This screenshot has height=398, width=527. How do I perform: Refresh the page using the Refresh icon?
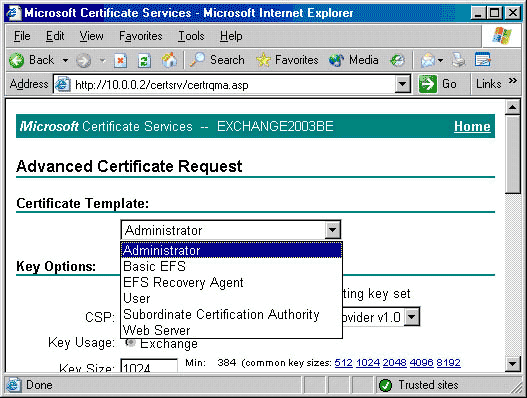pos(145,61)
